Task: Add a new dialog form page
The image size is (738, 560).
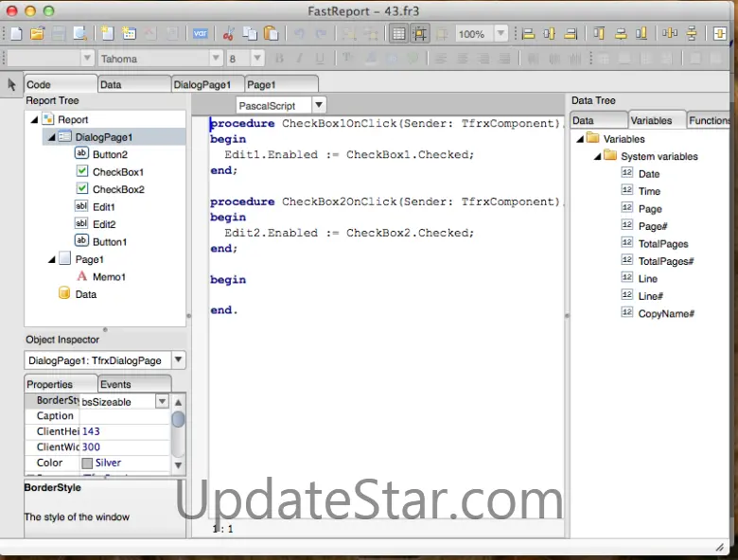Action: [x=129, y=33]
